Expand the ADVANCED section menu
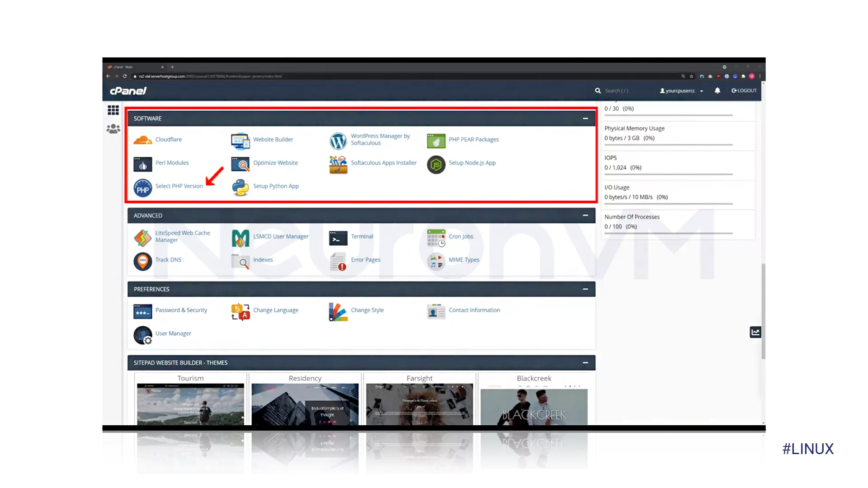Screen dimensions: 868x488 coord(585,215)
